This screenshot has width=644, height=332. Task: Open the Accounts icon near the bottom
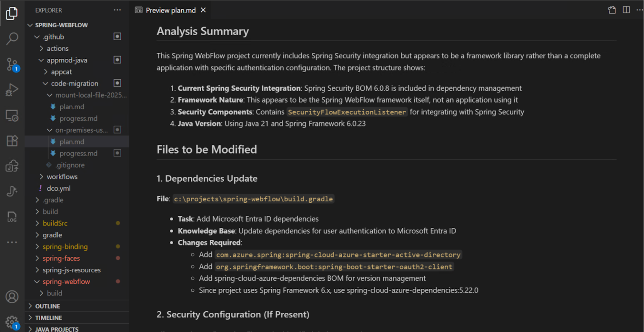[12, 296]
